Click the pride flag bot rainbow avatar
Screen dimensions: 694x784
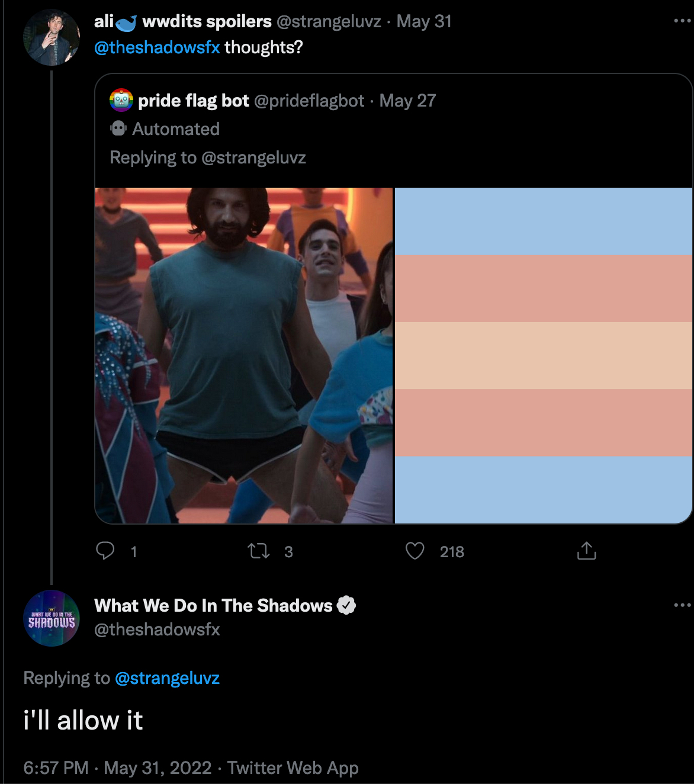[x=121, y=101]
